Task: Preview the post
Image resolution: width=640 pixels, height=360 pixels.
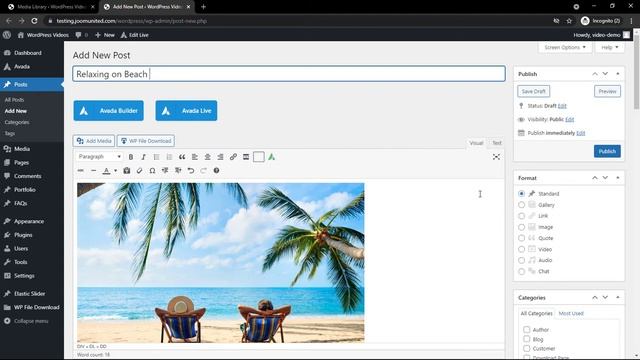Action: [607, 91]
